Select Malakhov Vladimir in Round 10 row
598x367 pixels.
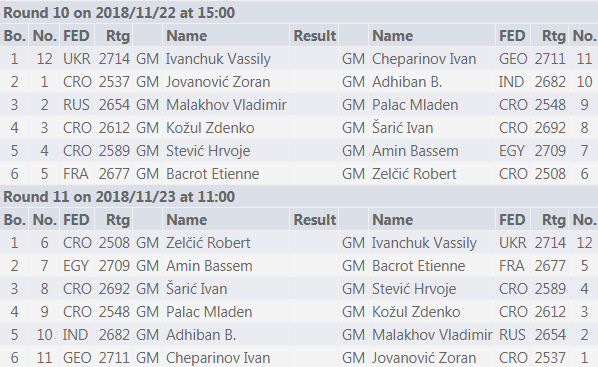tap(226, 105)
